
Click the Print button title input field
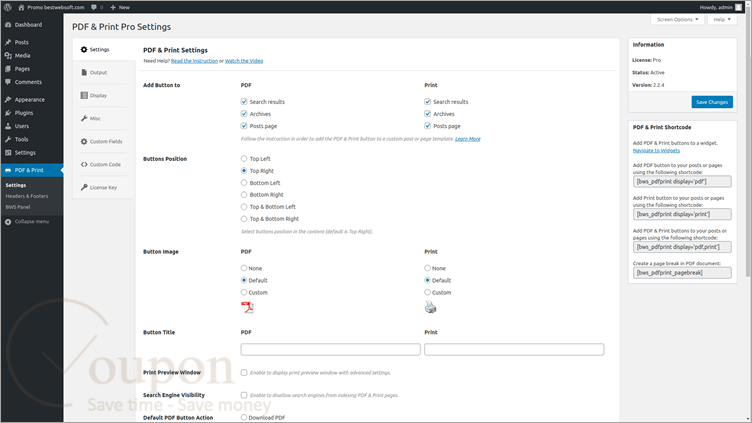coord(514,350)
